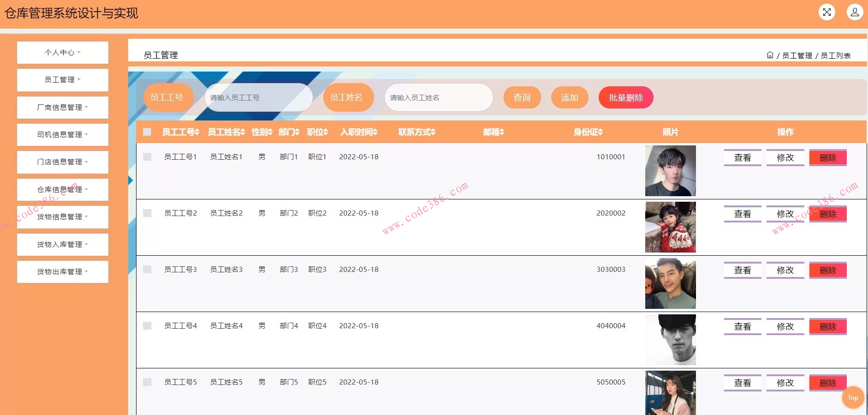Click the 员工姓名5 name cell
The height and width of the screenshot is (415, 868).
[226, 382]
